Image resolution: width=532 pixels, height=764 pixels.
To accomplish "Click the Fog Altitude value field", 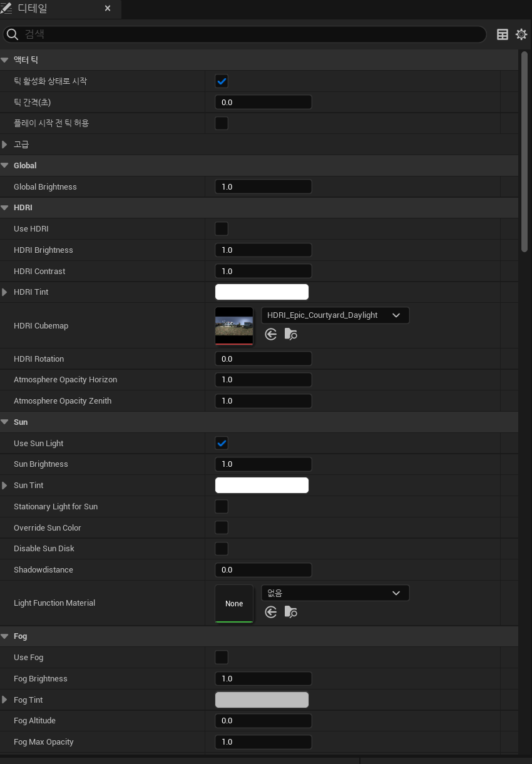I will point(263,721).
